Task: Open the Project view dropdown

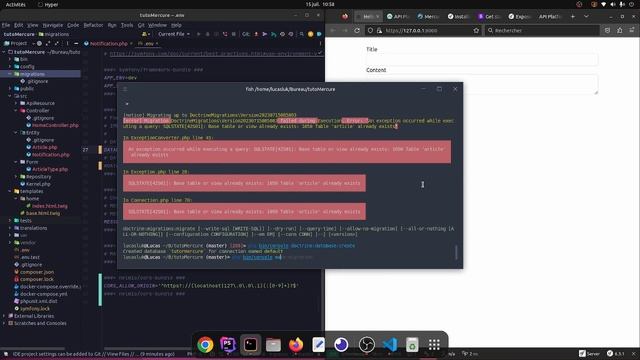Action: (x=19, y=43)
